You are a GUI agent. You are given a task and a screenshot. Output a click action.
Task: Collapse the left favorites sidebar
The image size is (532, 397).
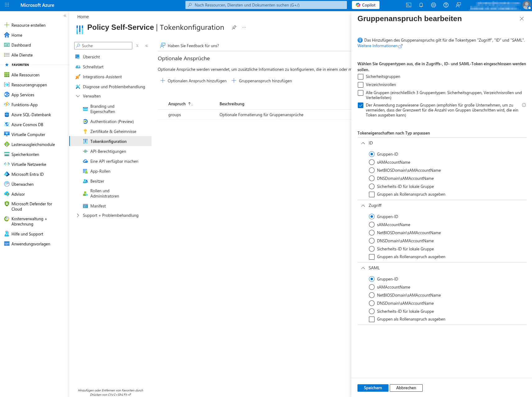coord(65,16)
